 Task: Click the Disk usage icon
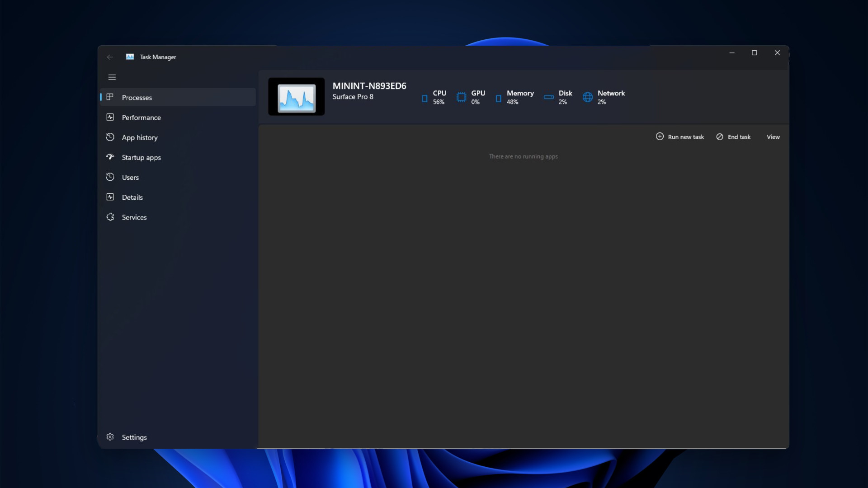pyautogui.click(x=549, y=97)
